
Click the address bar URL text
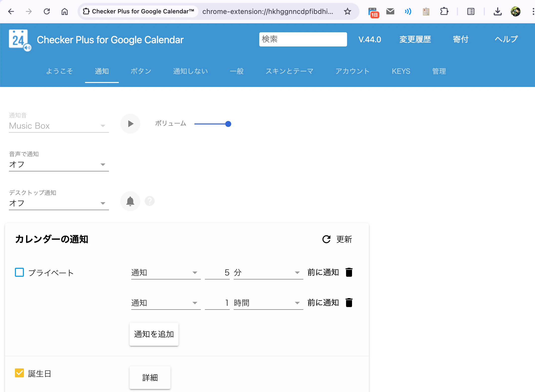[267, 11]
